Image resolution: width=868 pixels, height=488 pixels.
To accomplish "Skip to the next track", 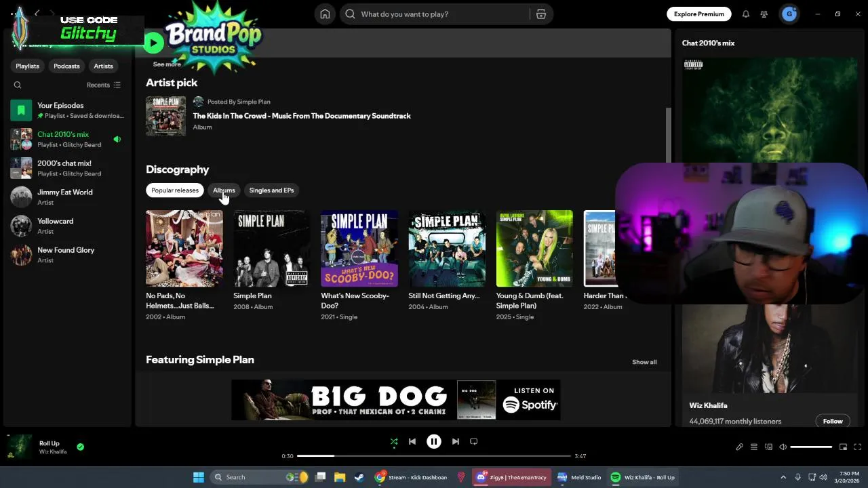I will pyautogui.click(x=455, y=441).
